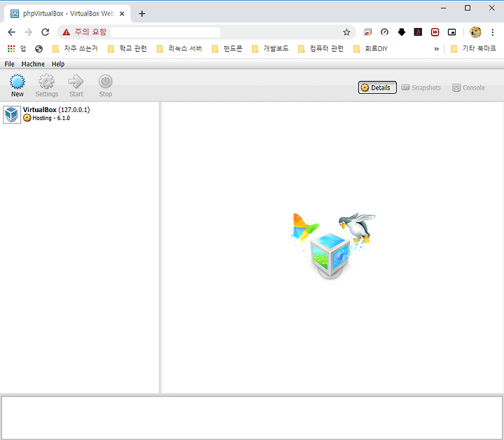504x440 pixels.
Task: Click the browser back arrow
Action: pos(12,32)
